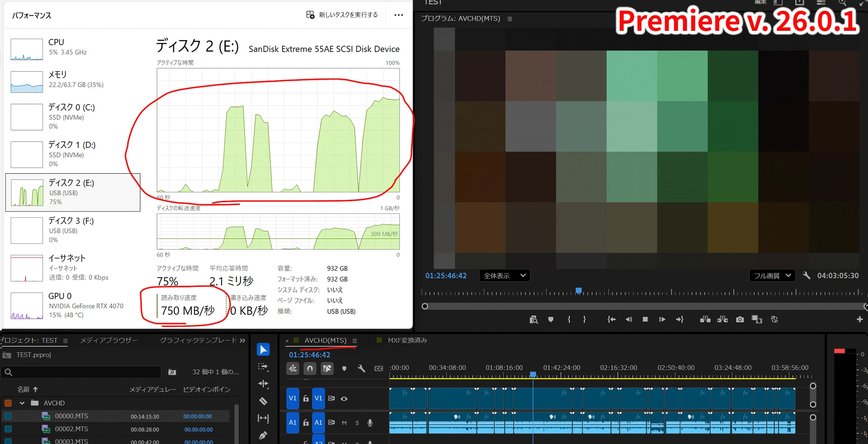Open the メディアブラウザー panel tab
Screen dimensions: 868x444
point(109,340)
